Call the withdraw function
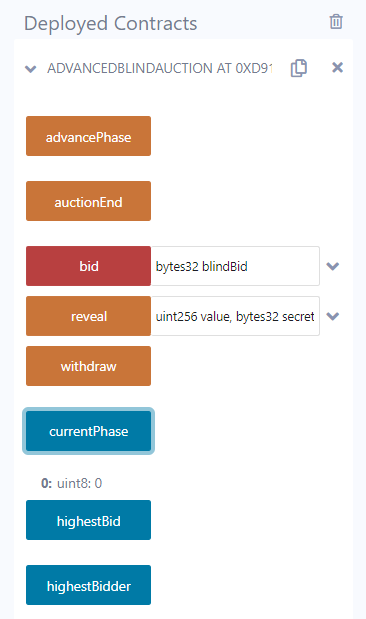Viewport: 366px width, 619px height. pyautogui.click(x=88, y=366)
